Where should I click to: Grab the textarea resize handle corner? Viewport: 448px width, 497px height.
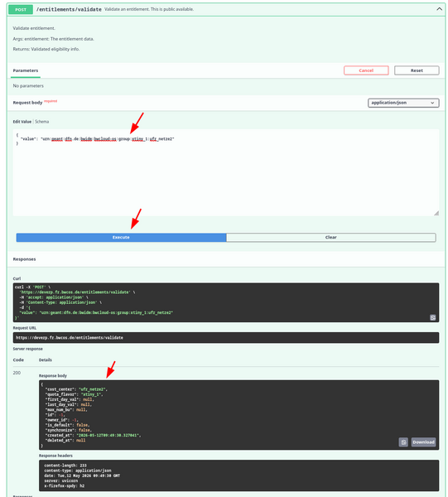pyautogui.click(x=436, y=213)
